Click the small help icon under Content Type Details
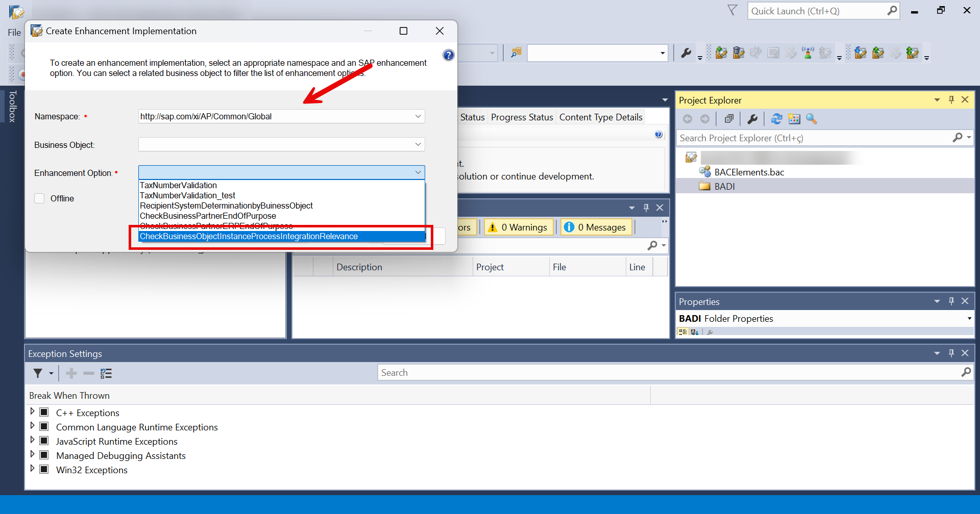The width and height of the screenshot is (980, 514). (658, 135)
